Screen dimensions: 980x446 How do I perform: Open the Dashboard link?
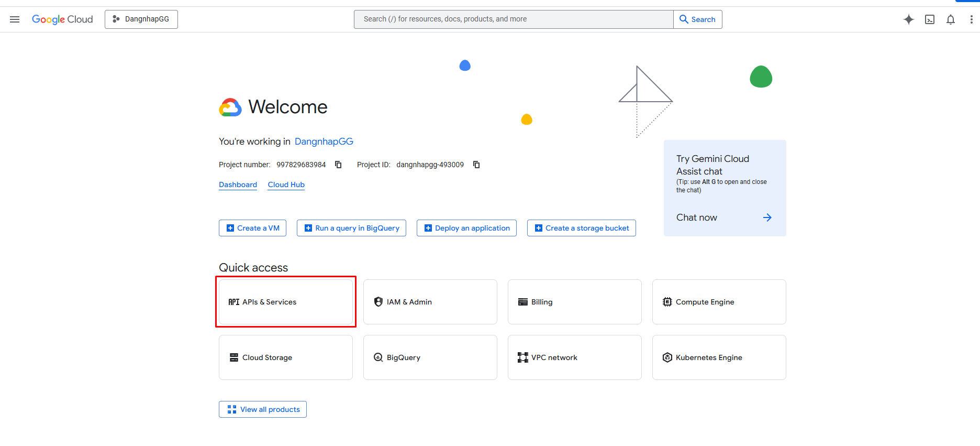(238, 184)
